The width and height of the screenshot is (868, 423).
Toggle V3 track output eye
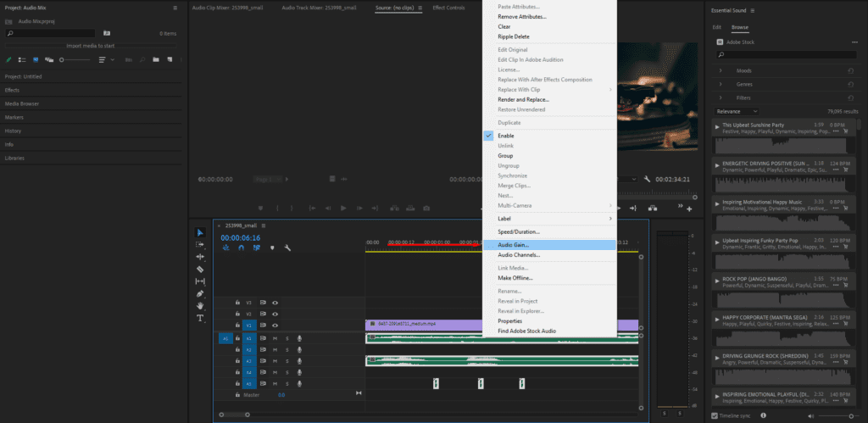pyautogui.click(x=275, y=303)
